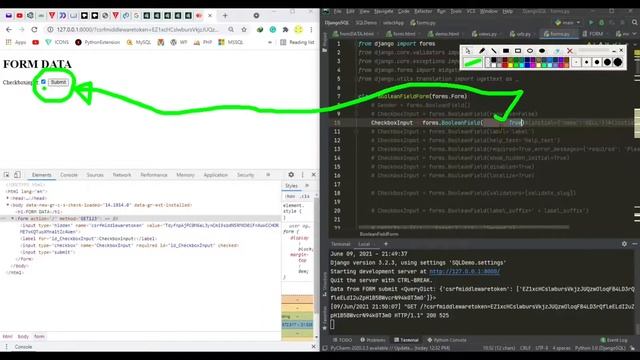
Task: Open the PythonExtension bookmark
Action: (98, 42)
